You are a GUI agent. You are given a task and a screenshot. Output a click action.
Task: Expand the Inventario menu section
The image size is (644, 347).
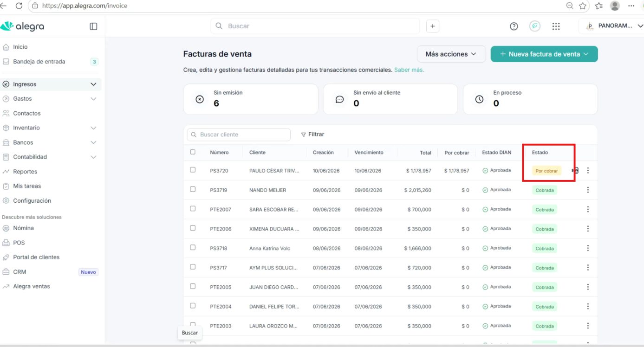[93, 128]
